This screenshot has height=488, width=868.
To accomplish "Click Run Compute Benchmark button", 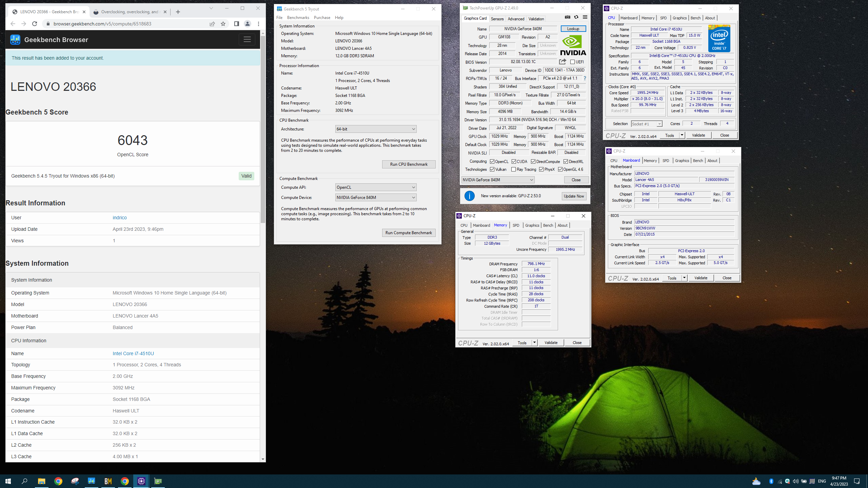I will click(x=409, y=233).
